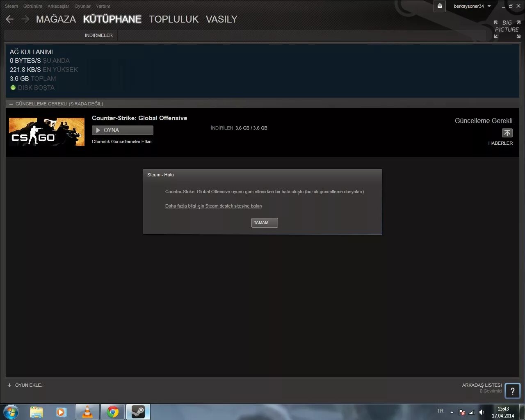Show hidden tray icons arrow

pyautogui.click(x=452, y=412)
